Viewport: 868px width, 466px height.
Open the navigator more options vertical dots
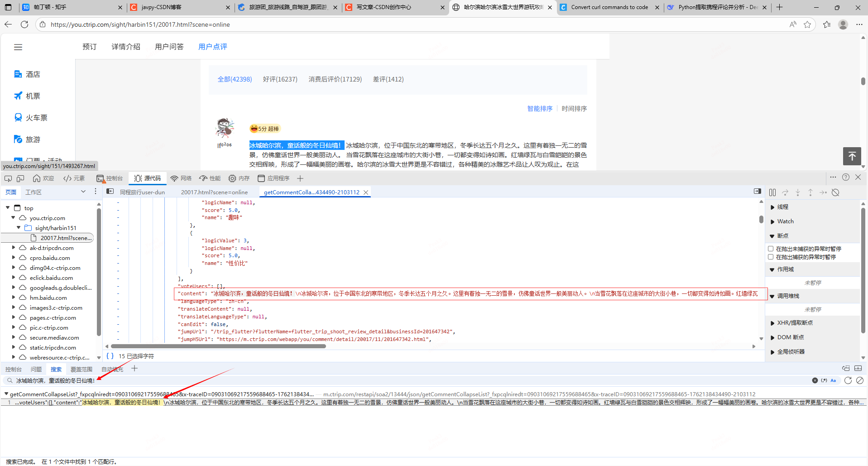pos(96,192)
